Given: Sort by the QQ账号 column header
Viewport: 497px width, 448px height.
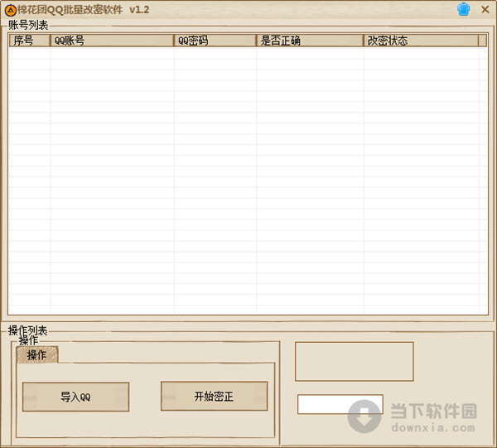Looking at the screenshot, I should coord(112,41).
